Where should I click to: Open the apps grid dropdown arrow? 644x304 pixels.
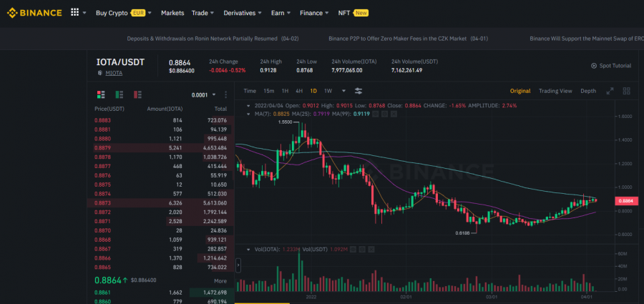(x=84, y=13)
